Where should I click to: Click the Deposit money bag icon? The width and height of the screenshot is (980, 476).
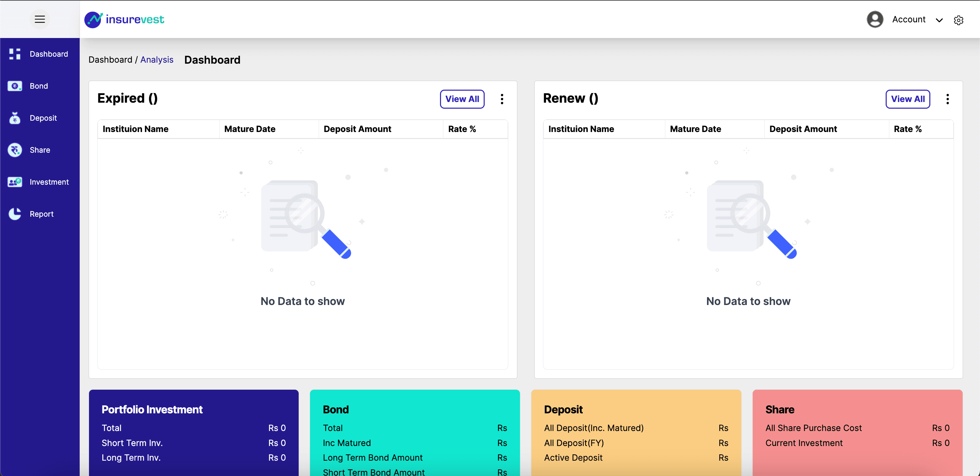(15, 118)
